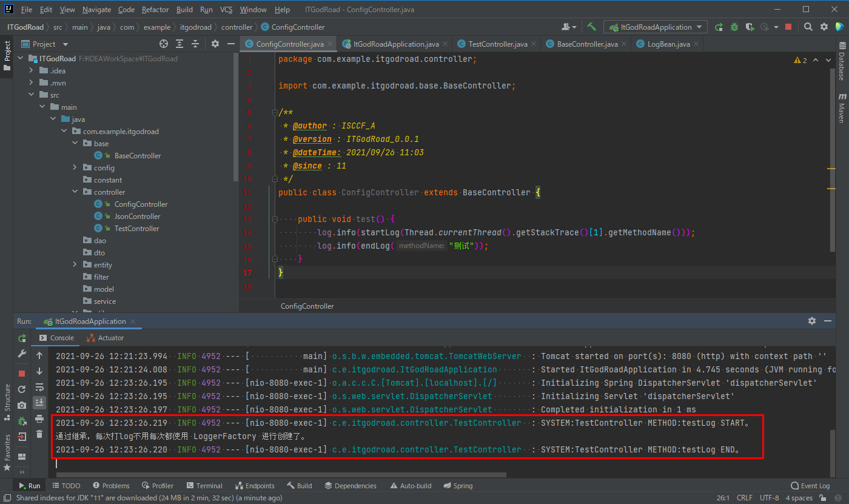Image resolution: width=849 pixels, height=504 pixels.
Task: Click the console horizontal scrollbar
Action: point(281,475)
